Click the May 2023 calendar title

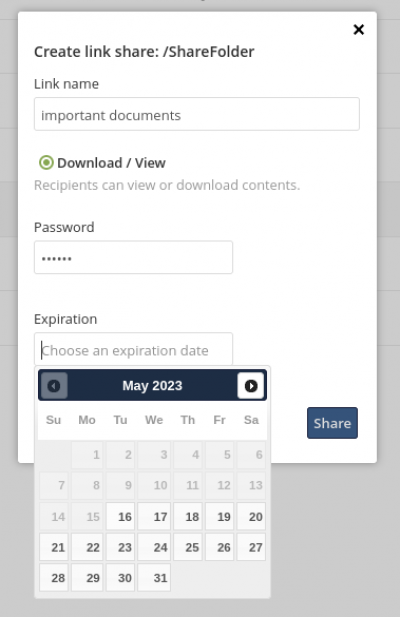click(152, 386)
